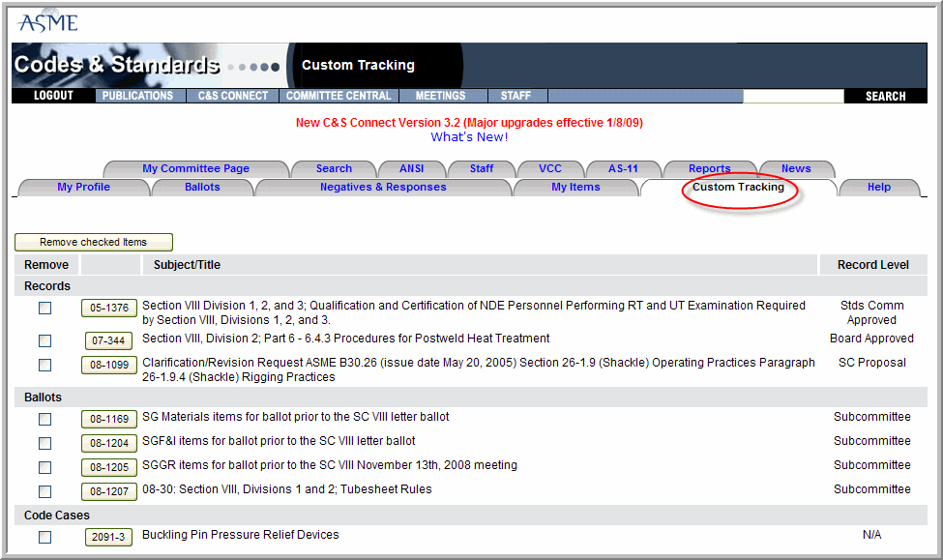Open COMMITTEE CENTRAL in the nav bar

tap(339, 96)
